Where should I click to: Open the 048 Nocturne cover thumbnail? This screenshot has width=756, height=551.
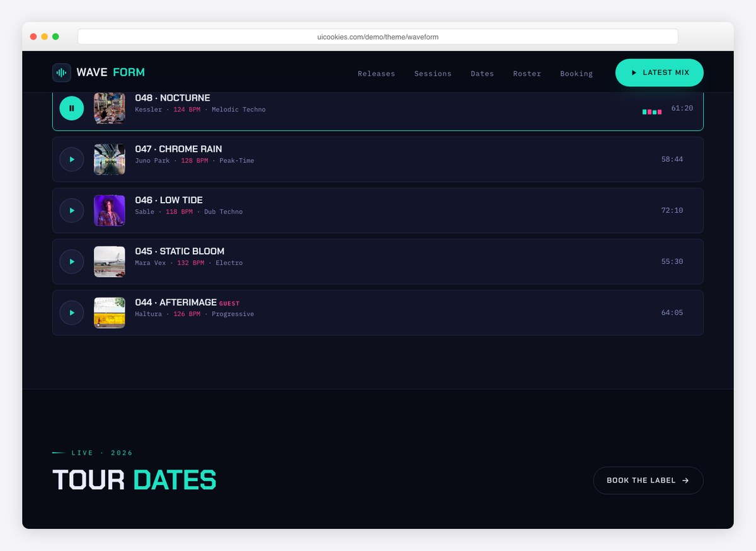click(110, 108)
